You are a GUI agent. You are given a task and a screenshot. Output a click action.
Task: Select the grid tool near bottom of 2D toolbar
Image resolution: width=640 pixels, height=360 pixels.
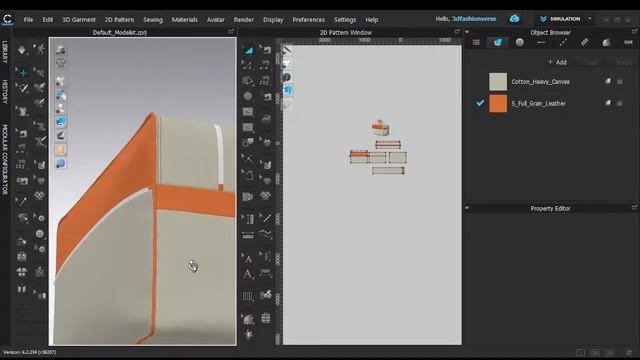pyautogui.click(x=266, y=318)
